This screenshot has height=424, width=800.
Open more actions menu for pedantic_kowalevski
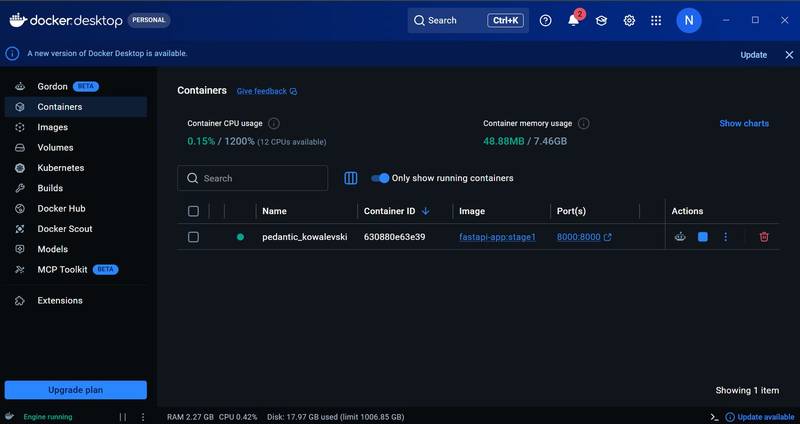coord(726,237)
